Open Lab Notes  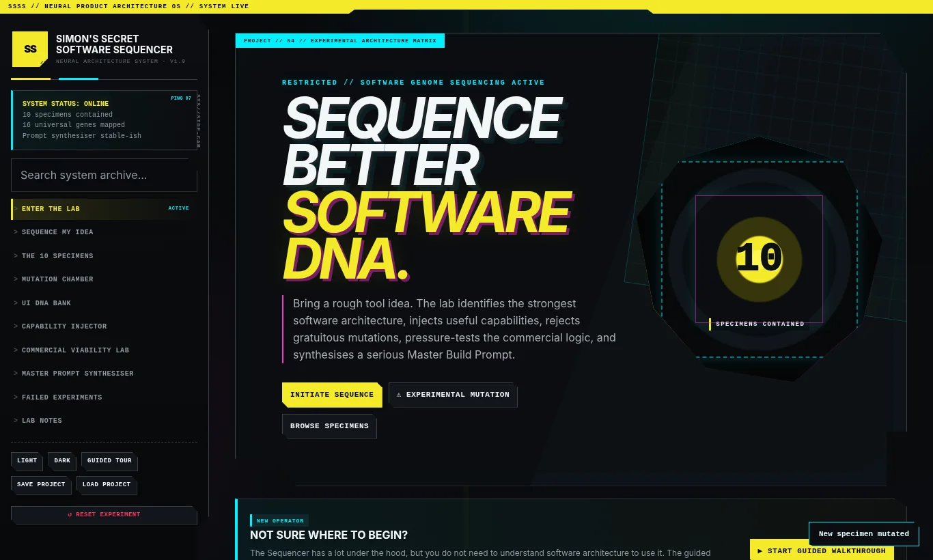coord(104,421)
